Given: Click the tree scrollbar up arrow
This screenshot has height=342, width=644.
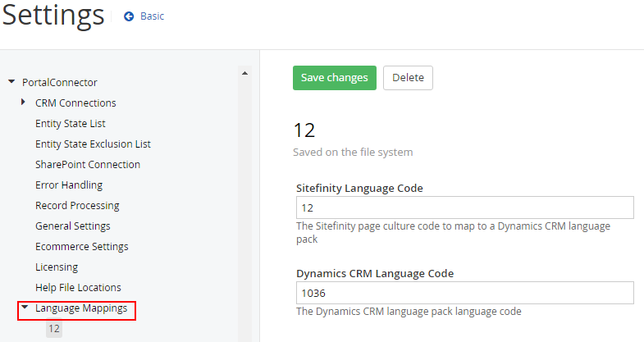Looking at the screenshot, I should (x=244, y=74).
